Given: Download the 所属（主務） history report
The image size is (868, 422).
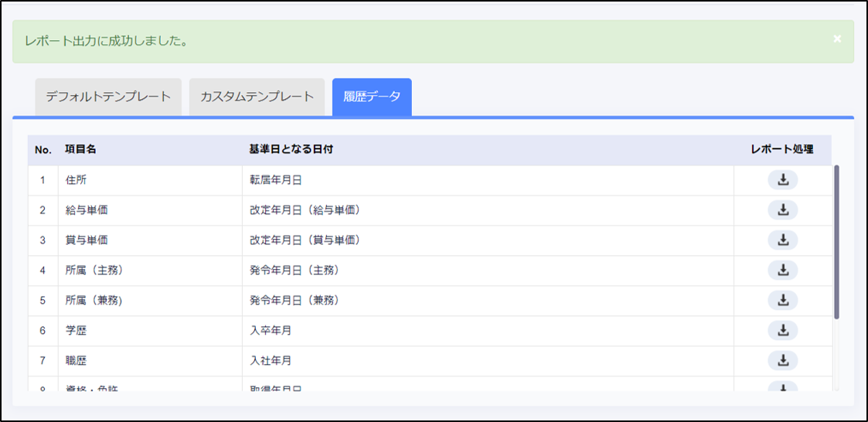Looking at the screenshot, I should coord(782,271).
